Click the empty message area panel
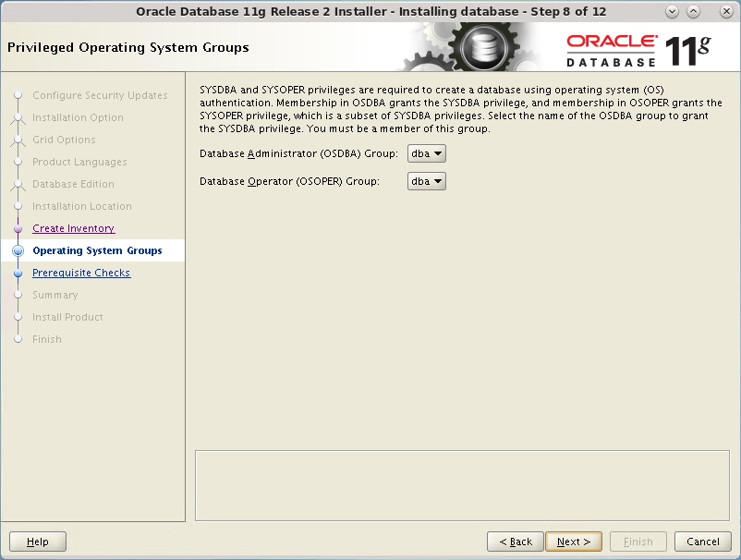Screen dimensions: 741x560 pos(462,485)
